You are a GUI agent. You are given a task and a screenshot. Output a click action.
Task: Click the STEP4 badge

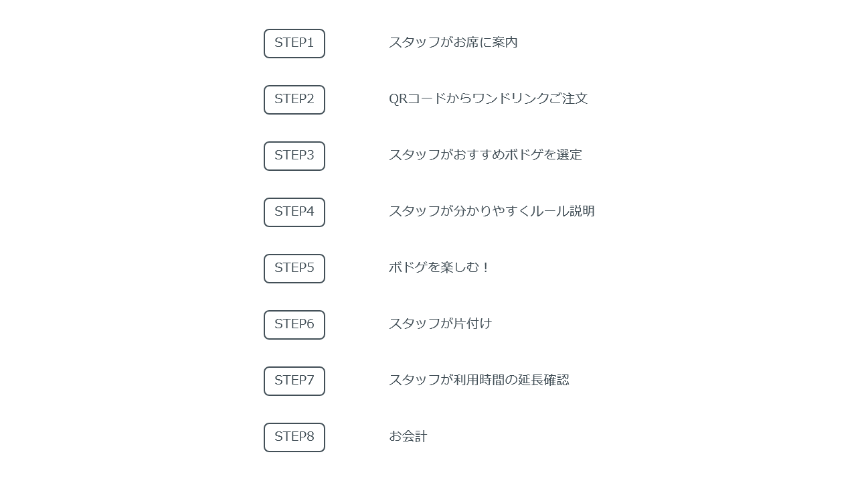pos(294,212)
